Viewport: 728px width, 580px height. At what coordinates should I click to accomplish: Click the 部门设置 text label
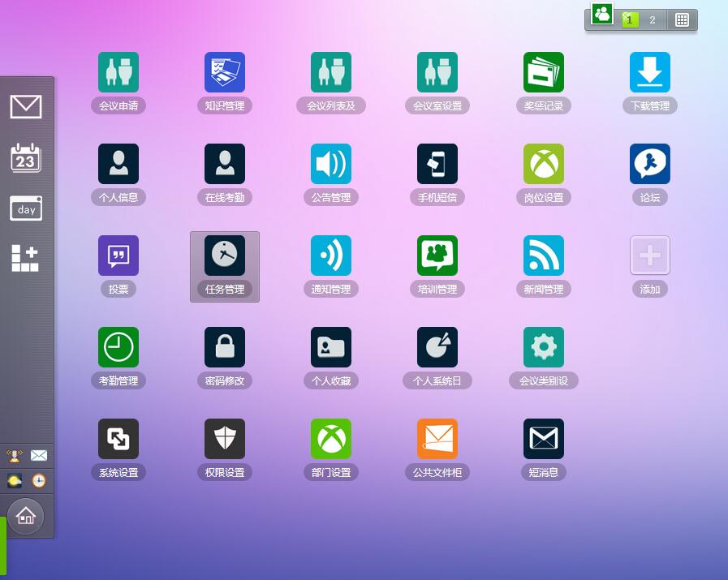331,472
